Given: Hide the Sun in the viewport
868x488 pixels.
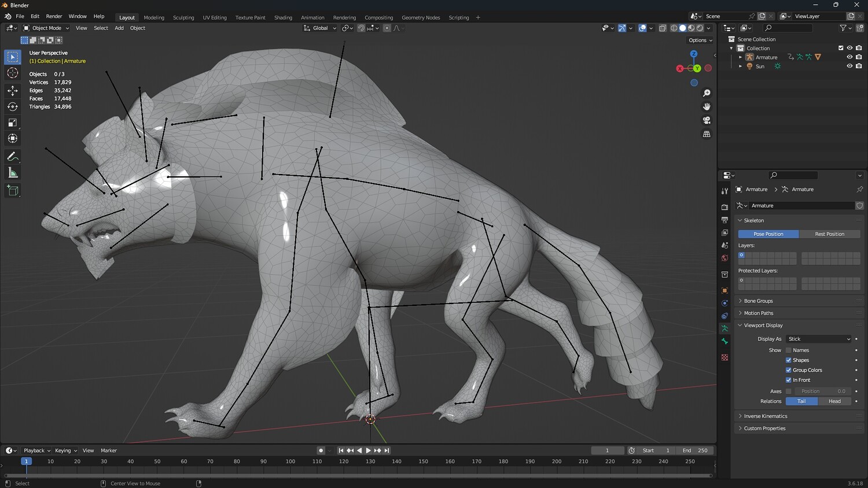Looking at the screenshot, I should click(x=849, y=66).
